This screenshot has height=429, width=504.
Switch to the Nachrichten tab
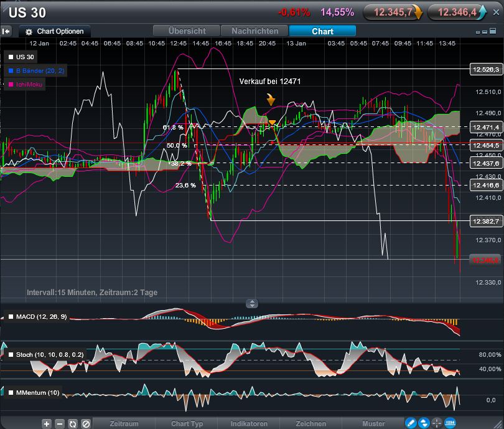pos(254,31)
